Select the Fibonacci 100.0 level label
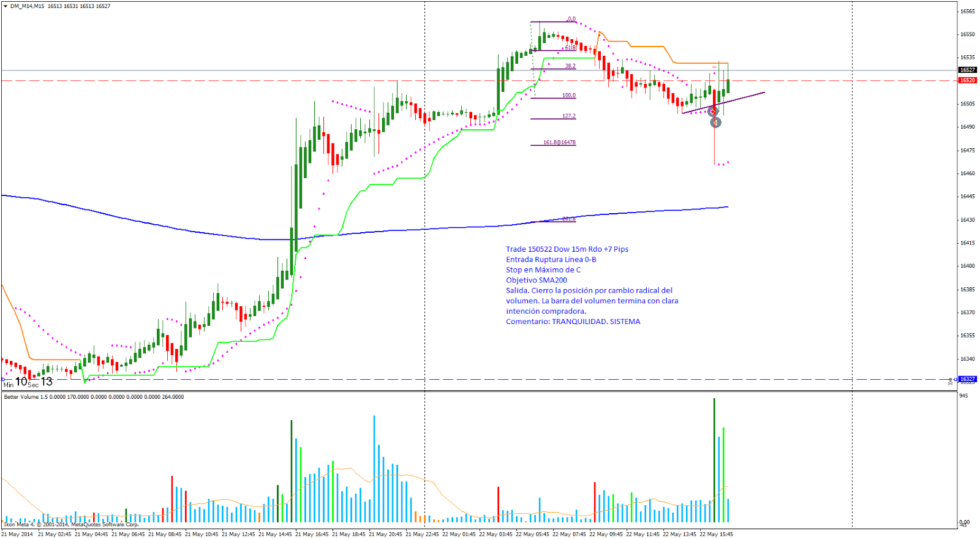 click(568, 95)
